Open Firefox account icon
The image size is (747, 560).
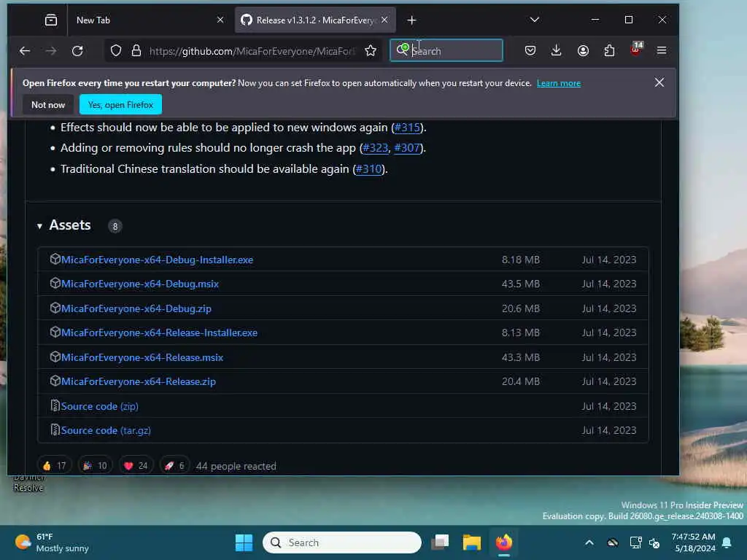click(583, 50)
